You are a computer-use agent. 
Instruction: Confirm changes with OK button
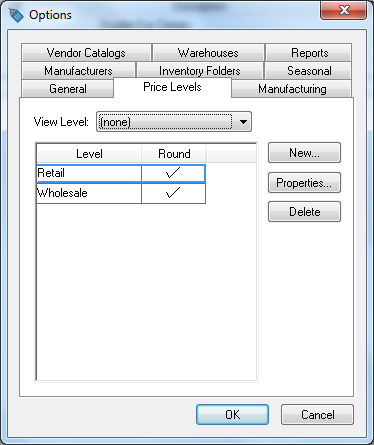(232, 415)
